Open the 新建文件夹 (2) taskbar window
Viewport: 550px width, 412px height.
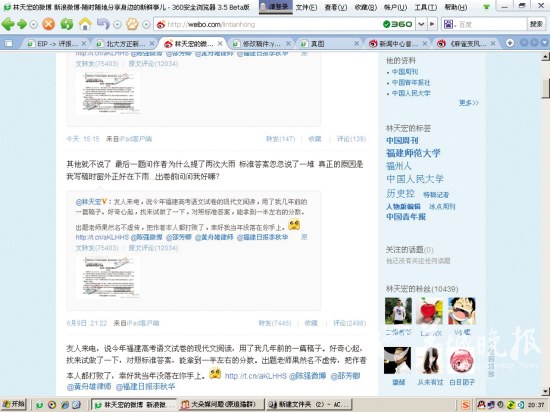(x=309, y=405)
